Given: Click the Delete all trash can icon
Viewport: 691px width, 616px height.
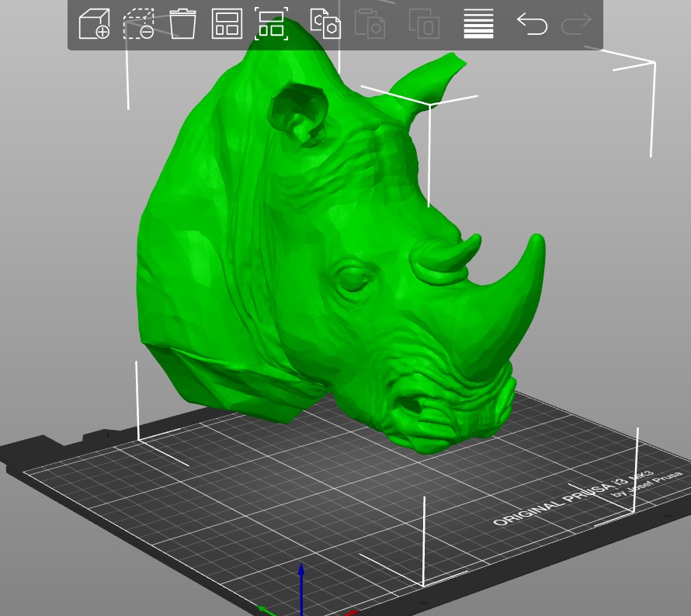Looking at the screenshot, I should point(182,24).
